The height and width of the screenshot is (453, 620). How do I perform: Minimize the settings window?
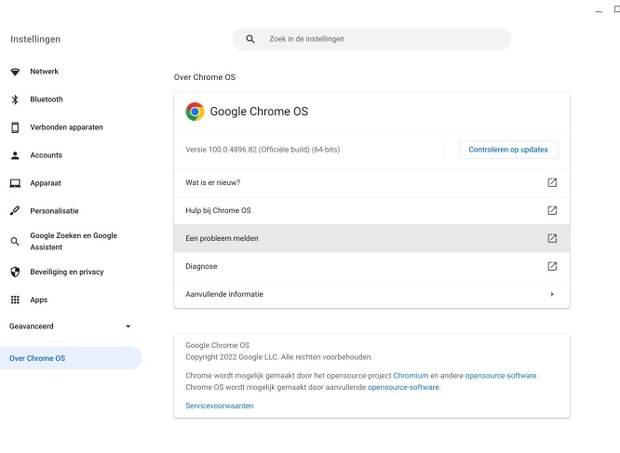tap(599, 11)
